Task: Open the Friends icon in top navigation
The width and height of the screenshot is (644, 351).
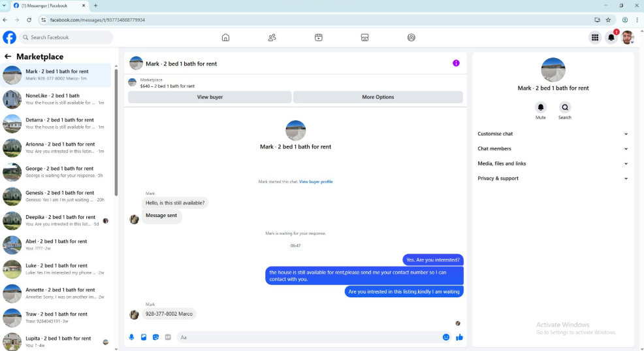Action: pos(272,37)
